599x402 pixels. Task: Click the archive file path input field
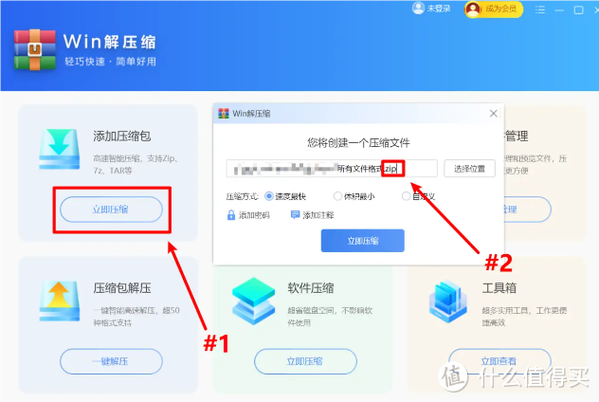(332, 169)
